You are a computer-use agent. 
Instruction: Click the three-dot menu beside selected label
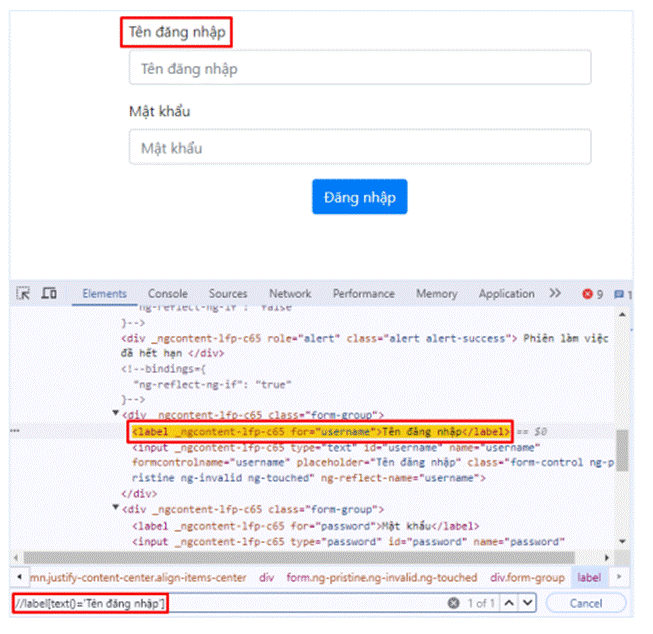[16, 431]
